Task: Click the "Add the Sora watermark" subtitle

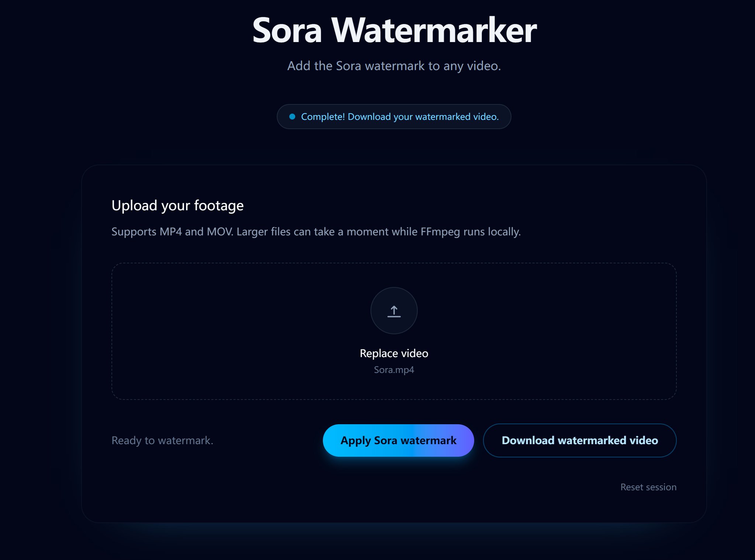Action: click(x=394, y=66)
